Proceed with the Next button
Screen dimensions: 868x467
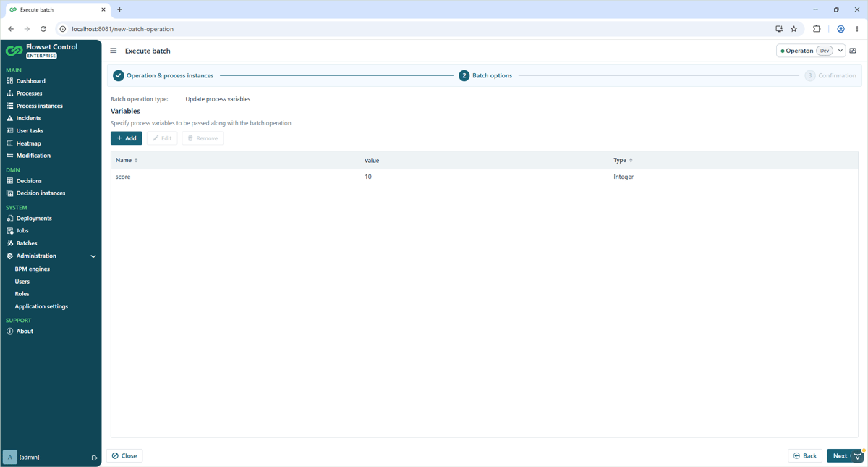[x=840, y=456]
